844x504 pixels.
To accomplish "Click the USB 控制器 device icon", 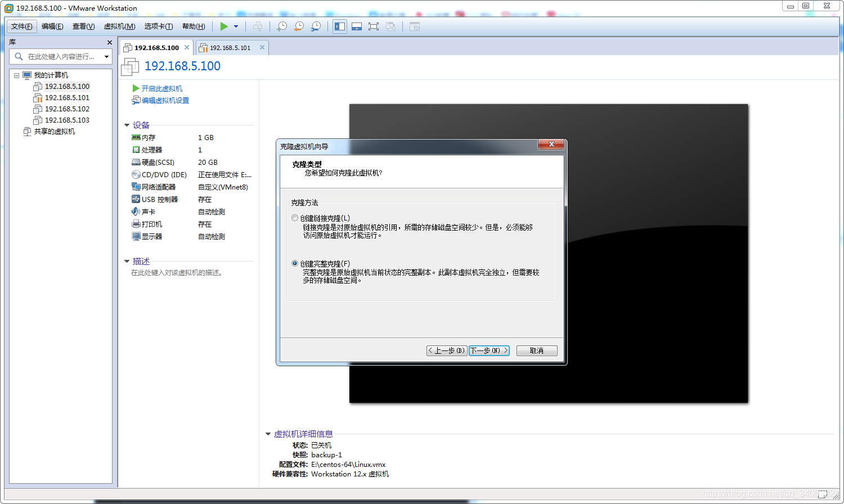I will [136, 199].
